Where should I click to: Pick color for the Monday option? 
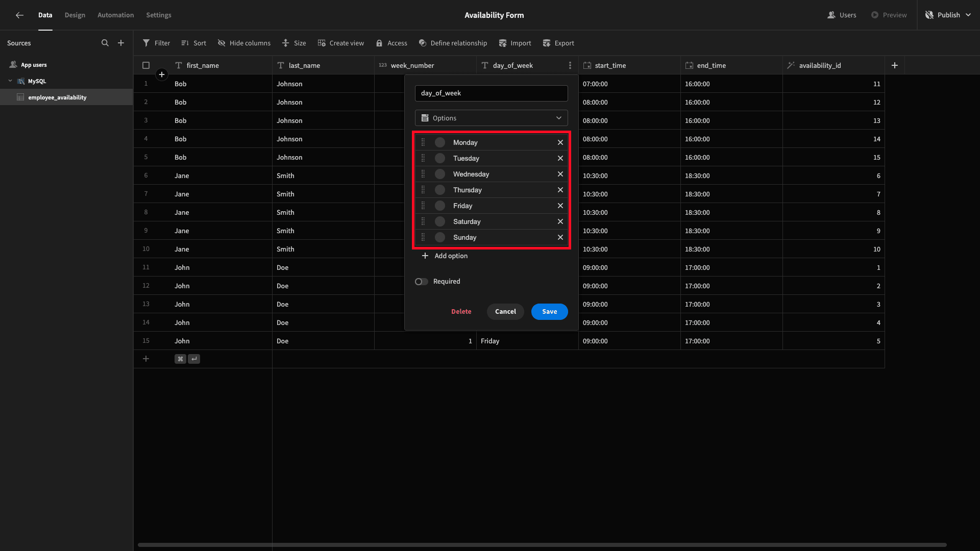pos(440,142)
